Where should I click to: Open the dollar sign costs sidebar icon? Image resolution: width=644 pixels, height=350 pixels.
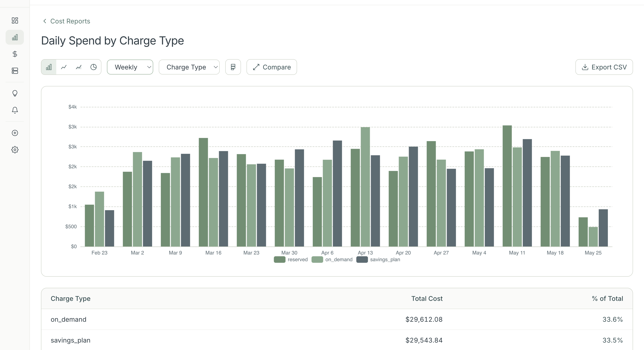(15, 54)
